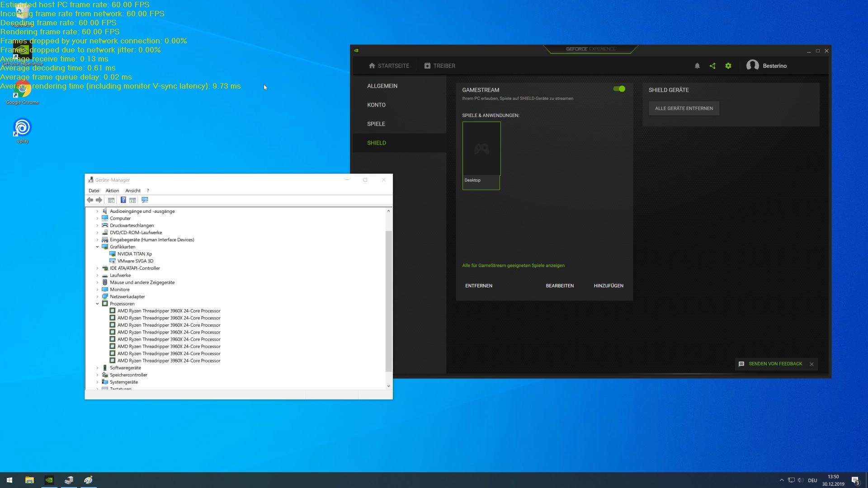The width and height of the screenshot is (868, 488).
Task: Open the Datei menu
Action: click(x=94, y=191)
